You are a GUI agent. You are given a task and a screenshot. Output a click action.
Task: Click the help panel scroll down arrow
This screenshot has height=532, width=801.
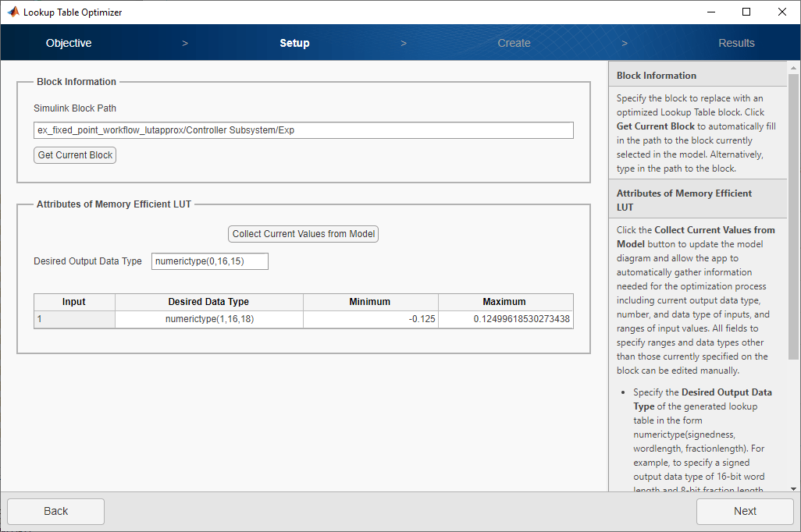(793, 488)
